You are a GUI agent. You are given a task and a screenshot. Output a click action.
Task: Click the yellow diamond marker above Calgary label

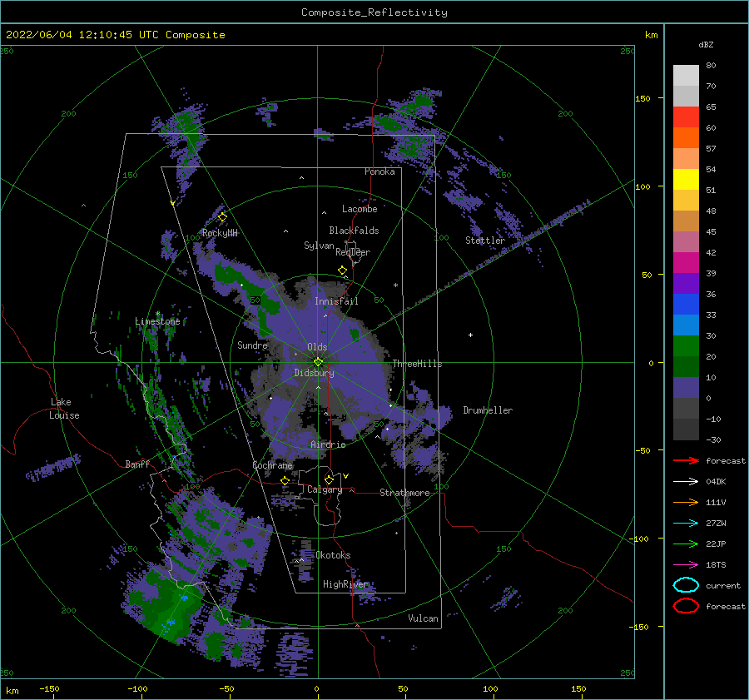click(329, 479)
